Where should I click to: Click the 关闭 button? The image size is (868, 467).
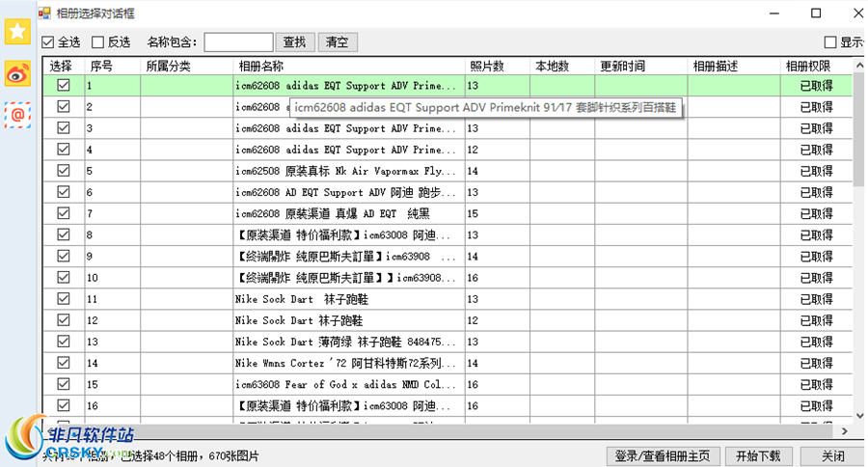pos(832,456)
